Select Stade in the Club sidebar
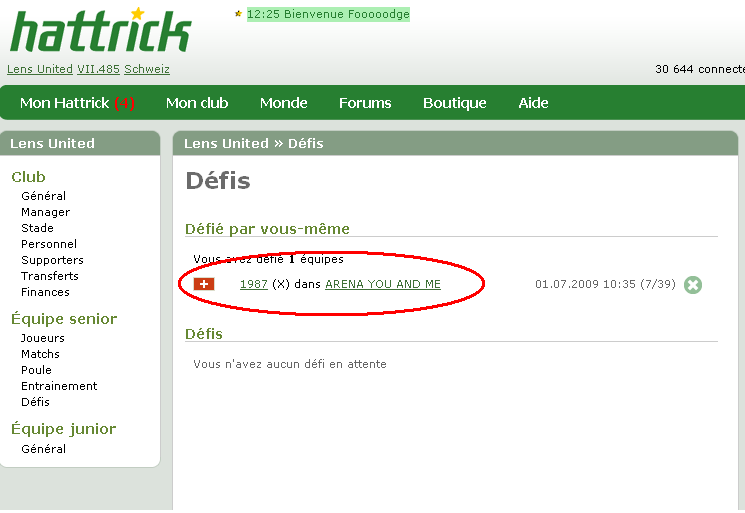The height and width of the screenshot is (513, 745). pos(37,228)
